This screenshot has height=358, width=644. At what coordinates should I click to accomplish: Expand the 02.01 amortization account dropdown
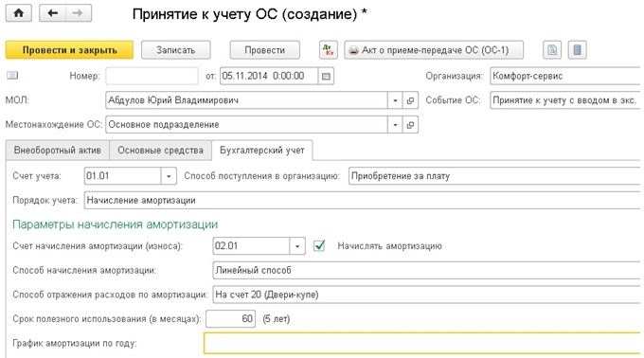(x=297, y=246)
